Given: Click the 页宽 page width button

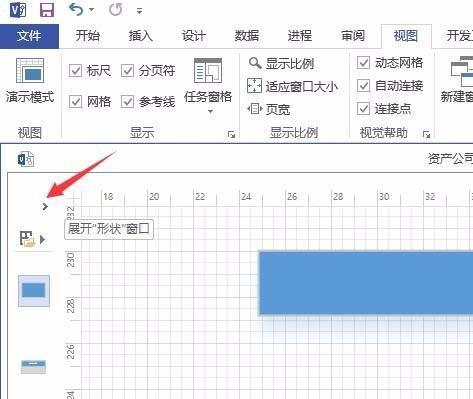Looking at the screenshot, I should point(269,109).
